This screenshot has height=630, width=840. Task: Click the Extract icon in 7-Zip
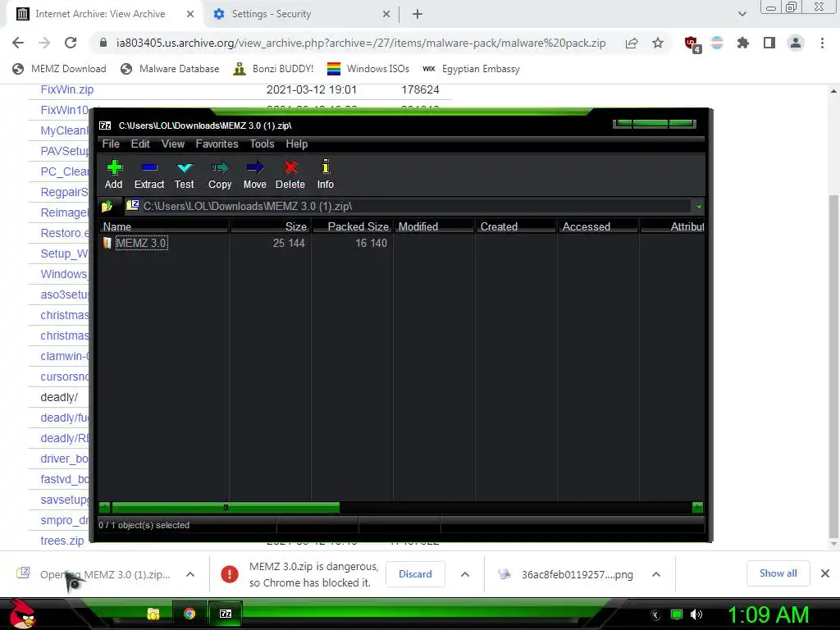(x=149, y=175)
